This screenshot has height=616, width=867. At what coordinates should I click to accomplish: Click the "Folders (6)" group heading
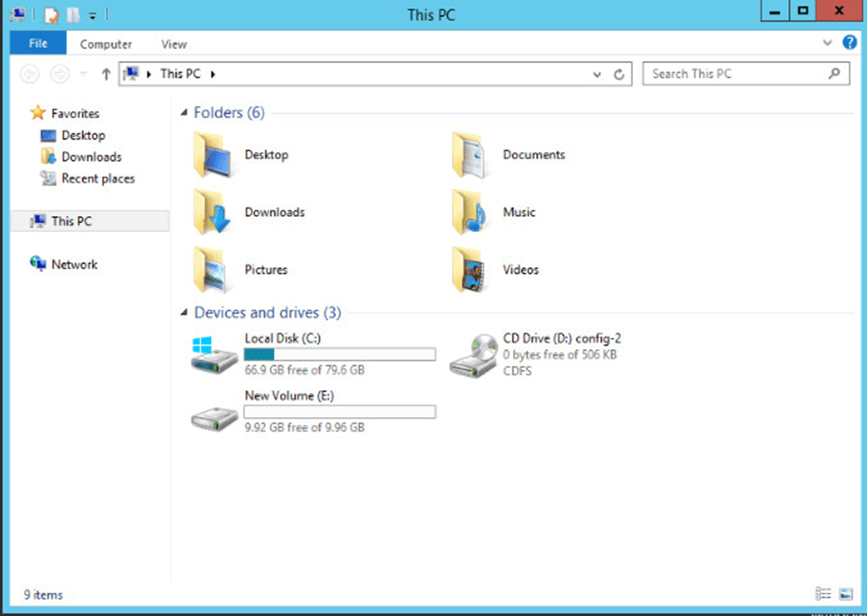[x=229, y=112]
